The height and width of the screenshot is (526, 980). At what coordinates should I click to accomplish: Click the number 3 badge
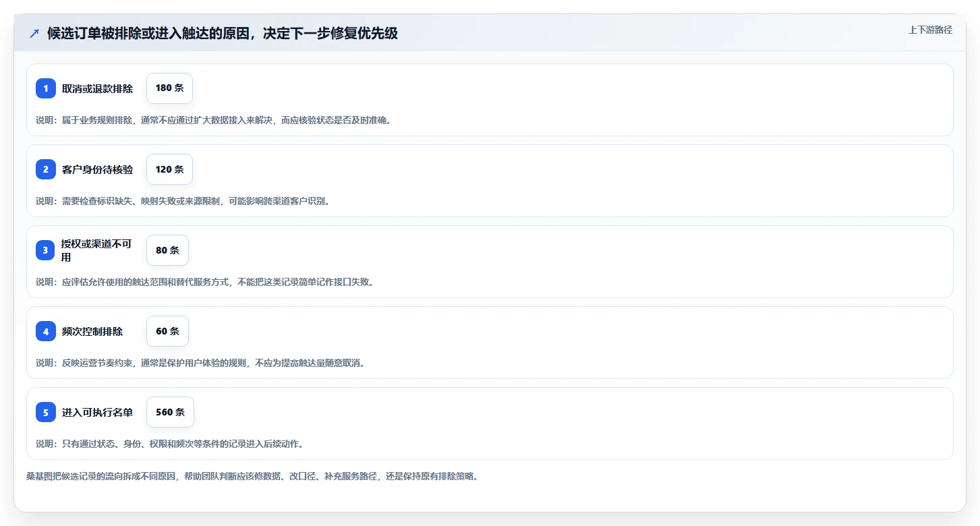(x=46, y=250)
